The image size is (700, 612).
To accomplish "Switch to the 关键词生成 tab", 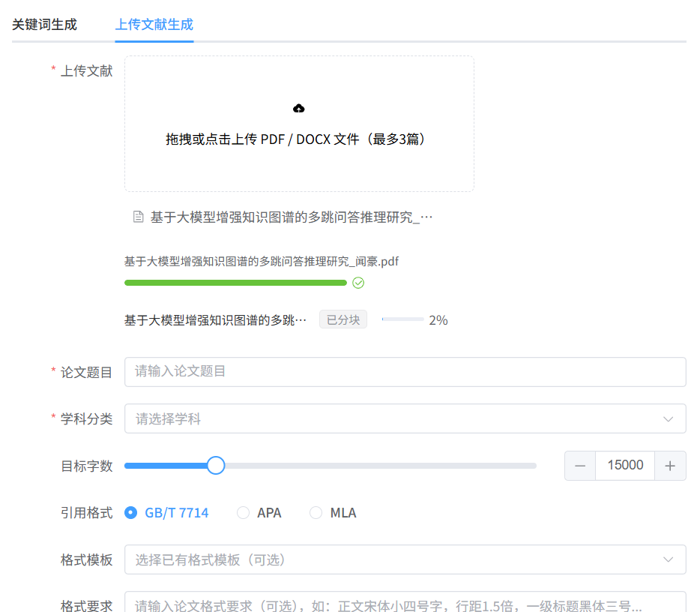I will coord(44,24).
